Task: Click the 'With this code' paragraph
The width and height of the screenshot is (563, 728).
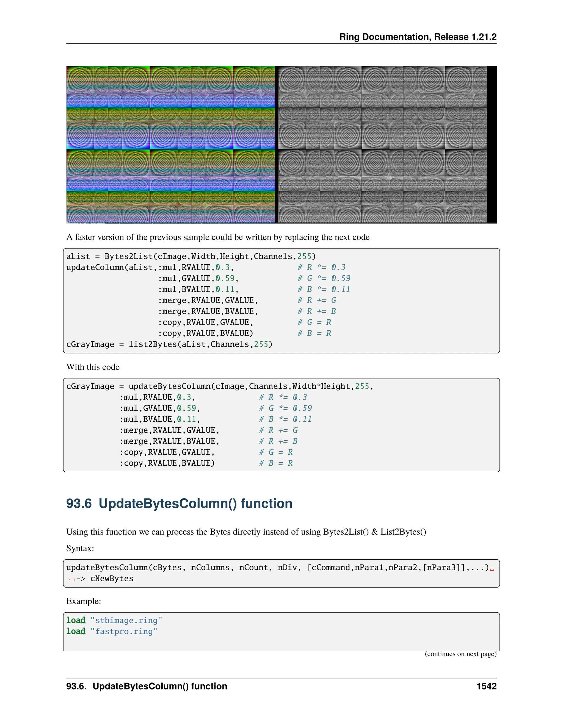Action: pos(93,367)
